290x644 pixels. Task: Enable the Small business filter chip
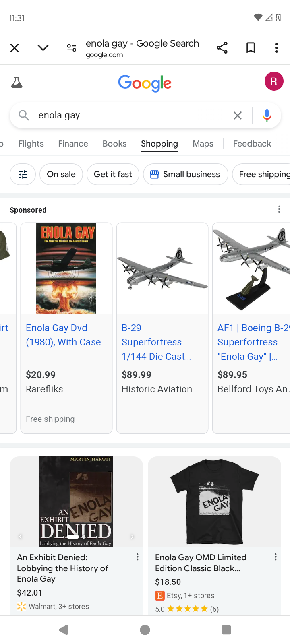(186, 174)
